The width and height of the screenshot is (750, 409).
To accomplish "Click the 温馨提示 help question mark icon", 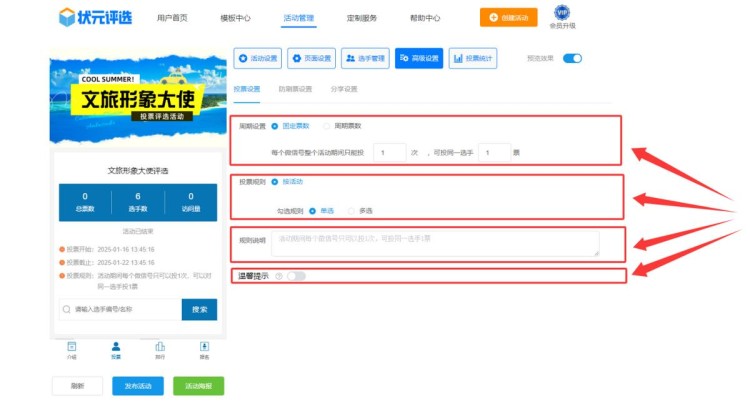I will (x=278, y=276).
